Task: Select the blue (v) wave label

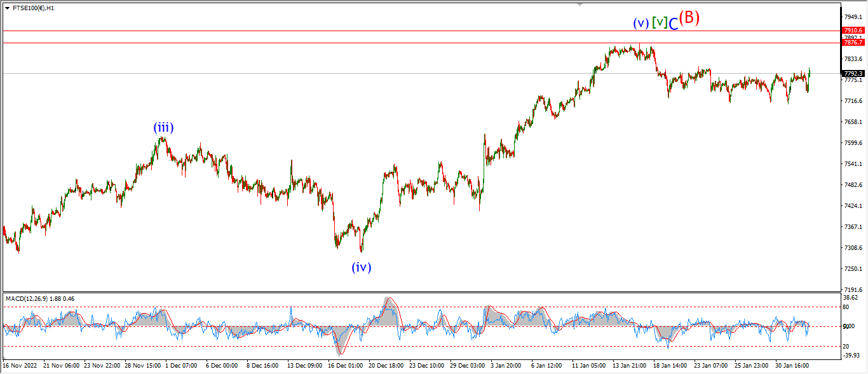Action: pyautogui.click(x=641, y=24)
